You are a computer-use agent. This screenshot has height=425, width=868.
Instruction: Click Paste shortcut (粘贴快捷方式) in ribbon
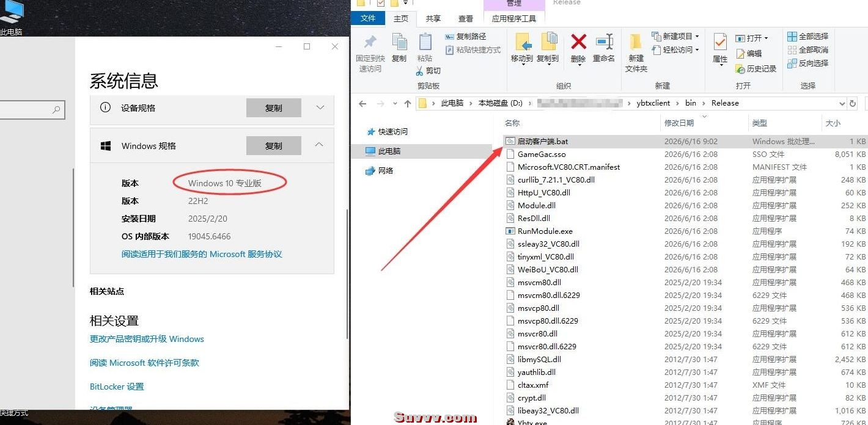473,50
